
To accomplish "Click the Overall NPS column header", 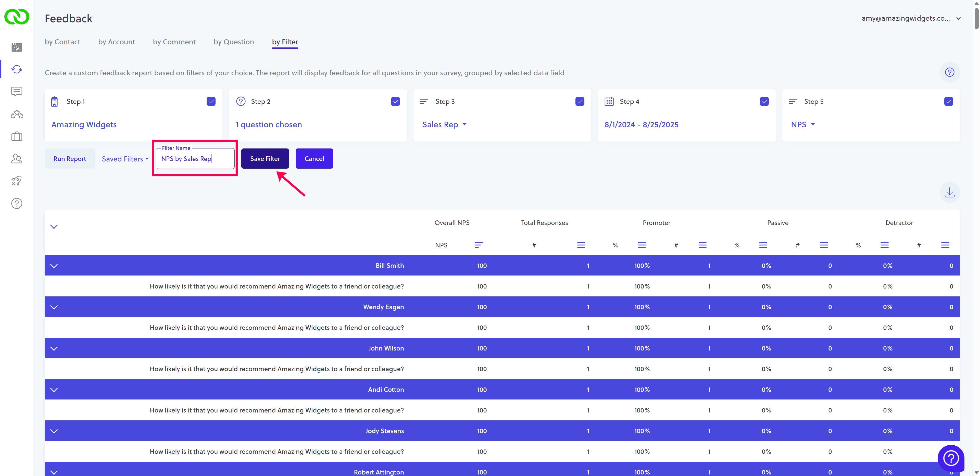I will (x=452, y=223).
